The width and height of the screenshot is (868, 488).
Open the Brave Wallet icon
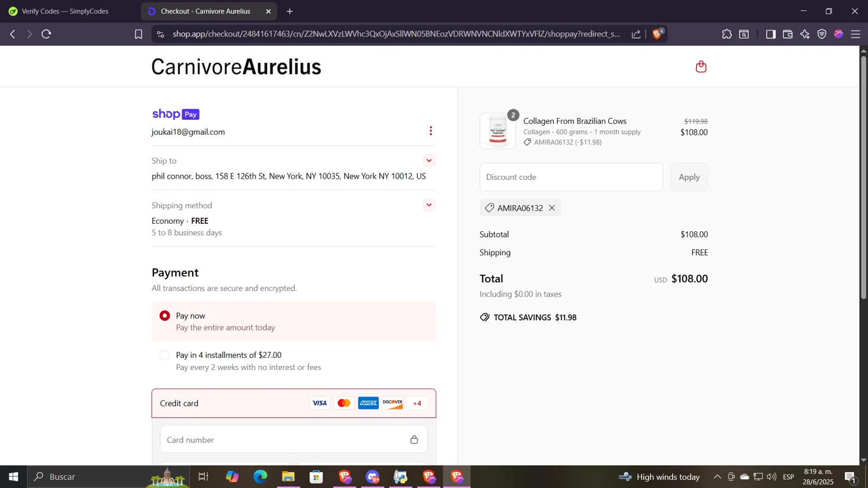(x=788, y=34)
